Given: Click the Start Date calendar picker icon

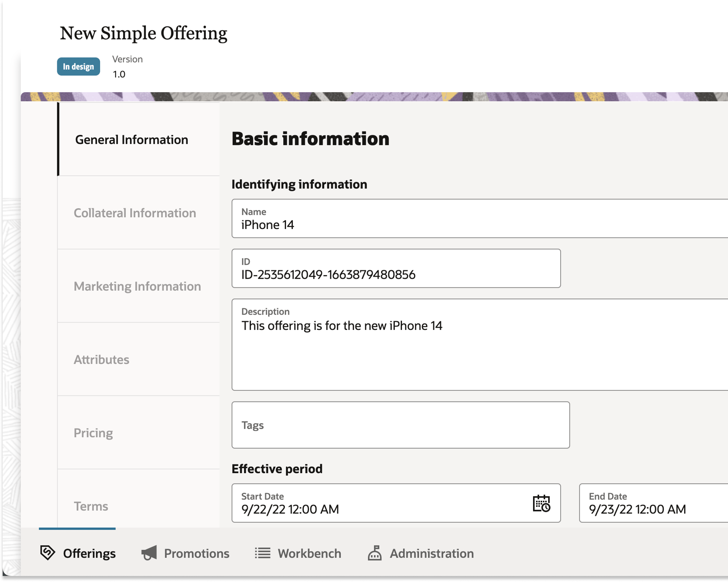Looking at the screenshot, I should [541, 503].
